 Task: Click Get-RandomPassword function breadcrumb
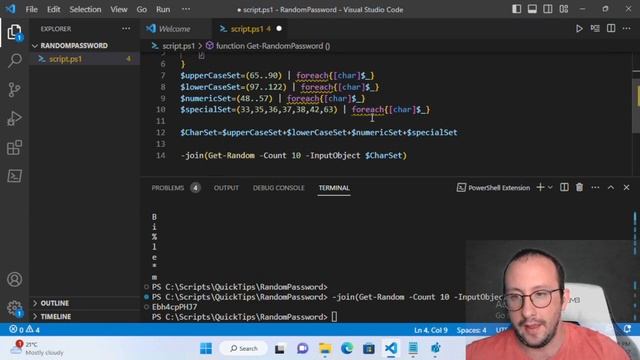[x=273, y=46]
